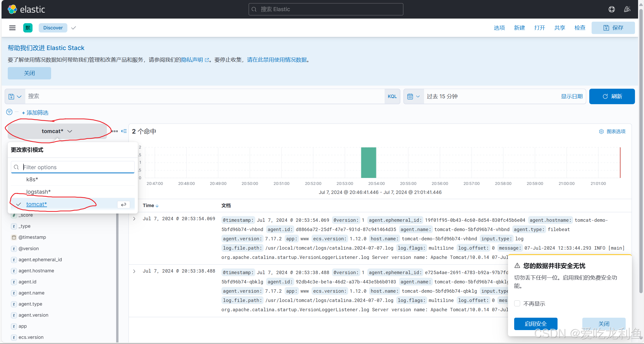Open the 隐私声明 link

(192, 60)
